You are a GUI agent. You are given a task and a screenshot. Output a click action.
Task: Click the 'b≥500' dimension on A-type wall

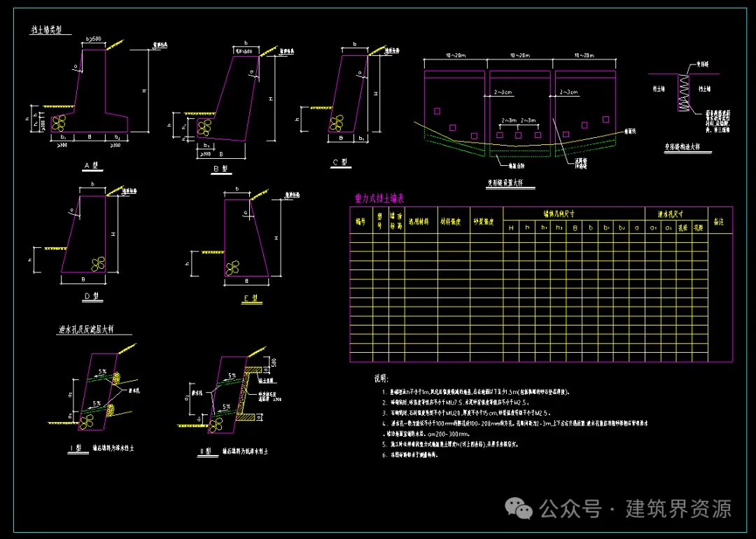[94, 38]
